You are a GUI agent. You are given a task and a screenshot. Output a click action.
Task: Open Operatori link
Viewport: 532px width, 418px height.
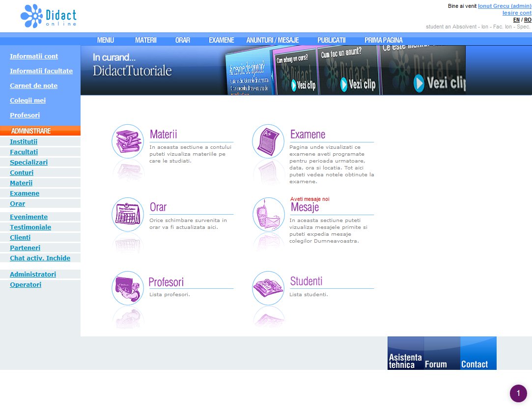tap(26, 285)
